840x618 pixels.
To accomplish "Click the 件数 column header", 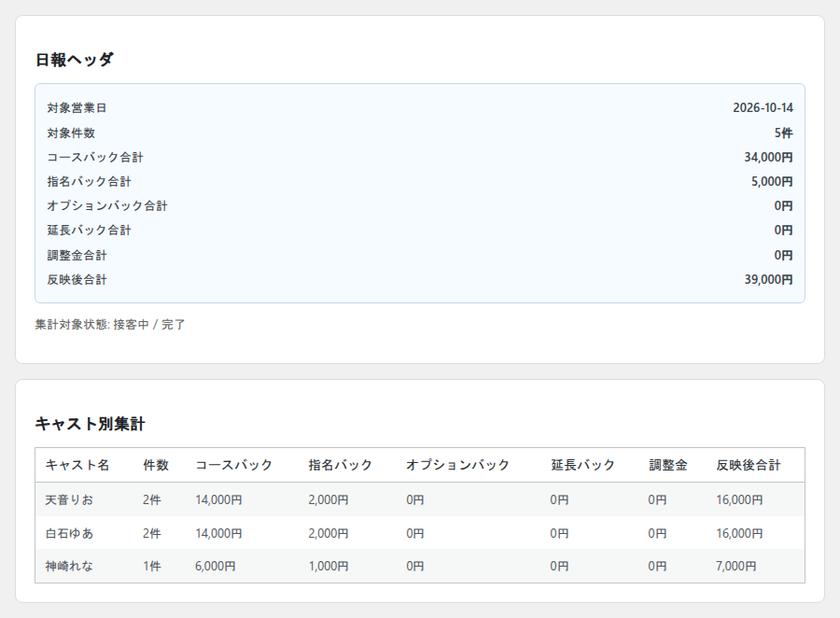I will tap(155, 465).
